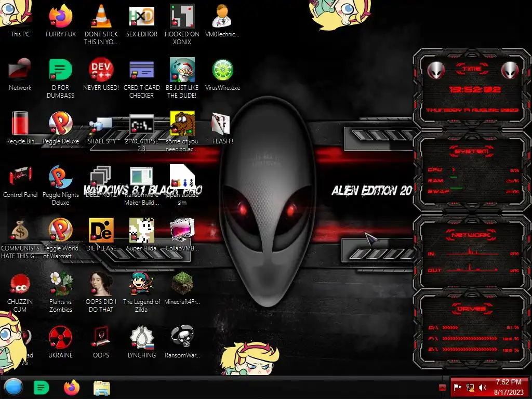Click the Action Center flag tray icon

(x=457, y=387)
